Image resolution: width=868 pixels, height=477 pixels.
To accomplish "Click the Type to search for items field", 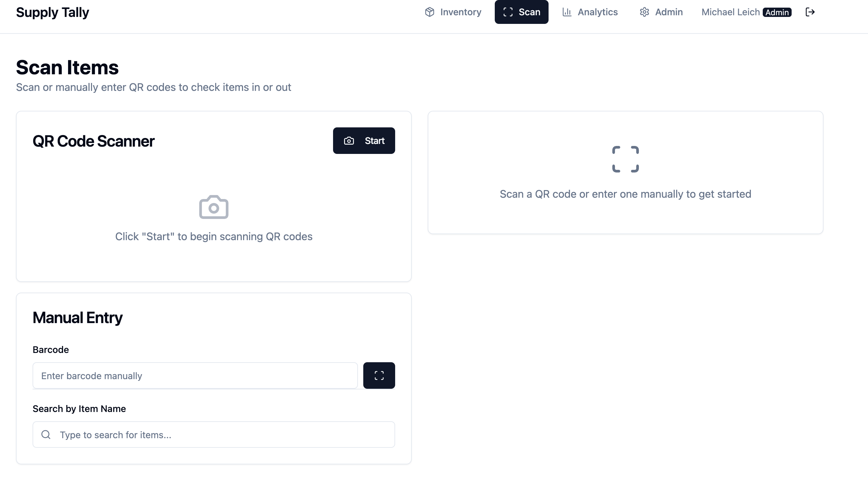I will (x=213, y=435).
